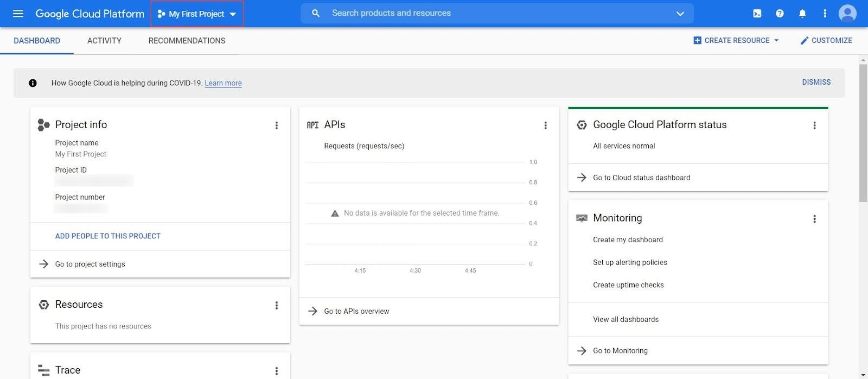Click arrow beside Go to Cloud status dashboard
The image size is (868, 379).
click(582, 178)
